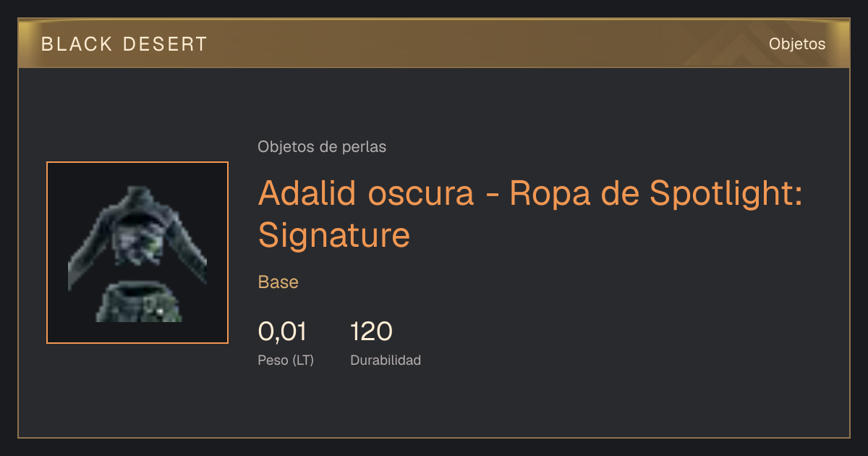This screenshot has width=868, height=456.
Task: Click the word Spotlight in the title
Action: click(x=726, y=194)
